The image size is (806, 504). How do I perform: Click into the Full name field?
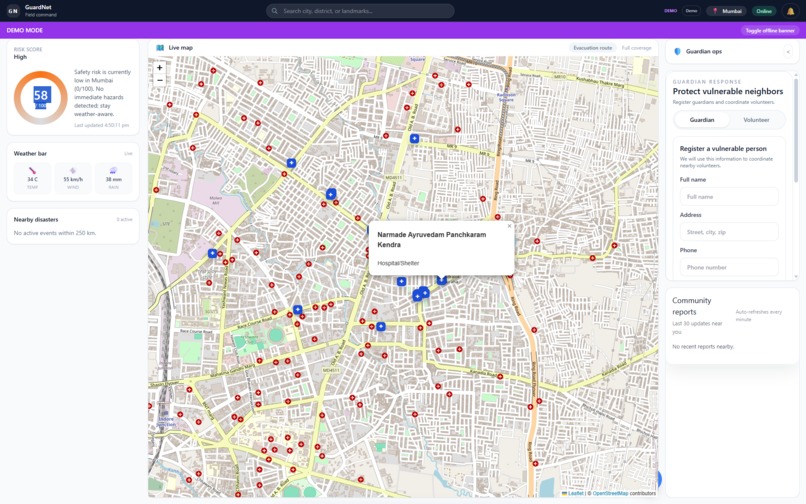(729, 196)
